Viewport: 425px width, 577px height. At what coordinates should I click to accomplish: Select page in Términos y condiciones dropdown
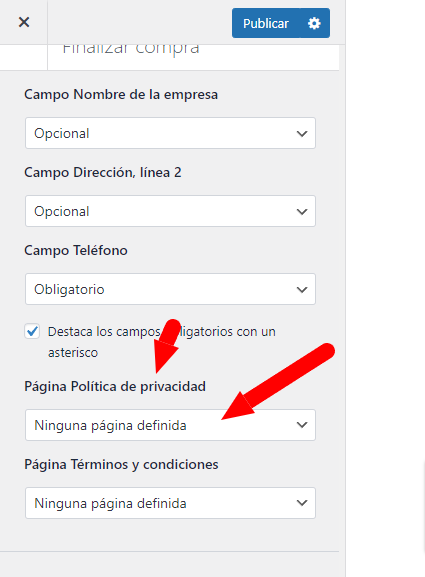[x=170, y=503]
